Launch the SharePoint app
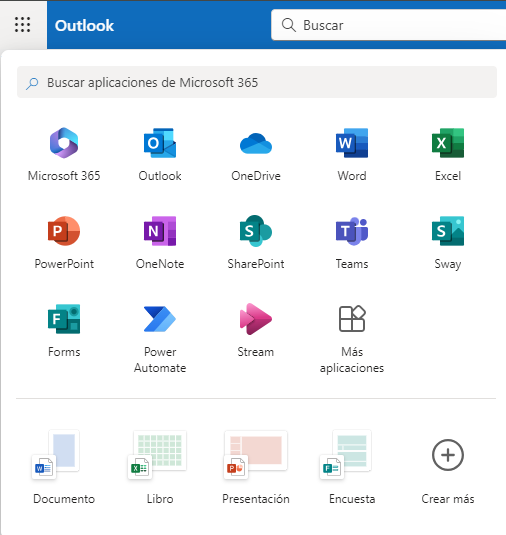Viewport: 506px width, 535px height. (256, 242)
